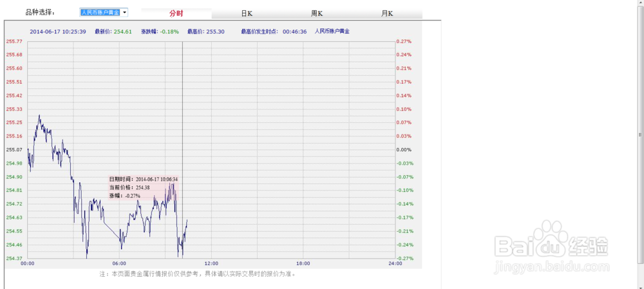Click the 人民币账户黄金 label in chart header
644x289 pixels.
(x=332, y=31)
